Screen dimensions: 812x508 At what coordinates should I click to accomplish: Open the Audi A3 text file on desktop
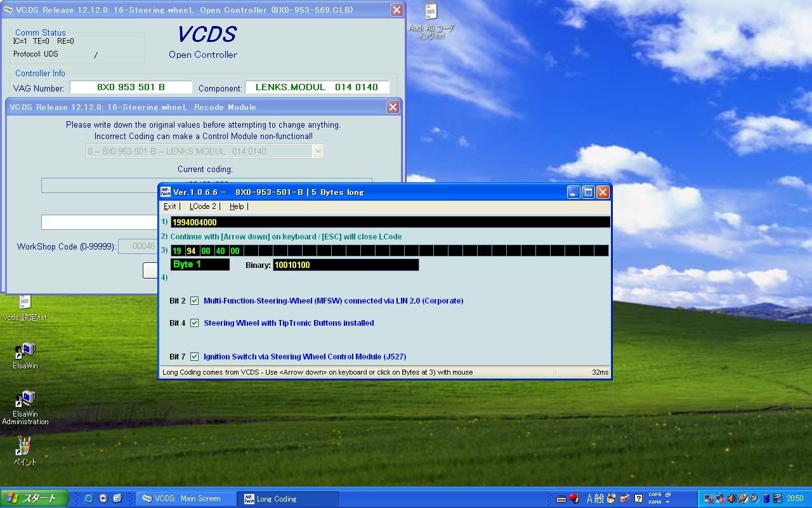point(431,19)
